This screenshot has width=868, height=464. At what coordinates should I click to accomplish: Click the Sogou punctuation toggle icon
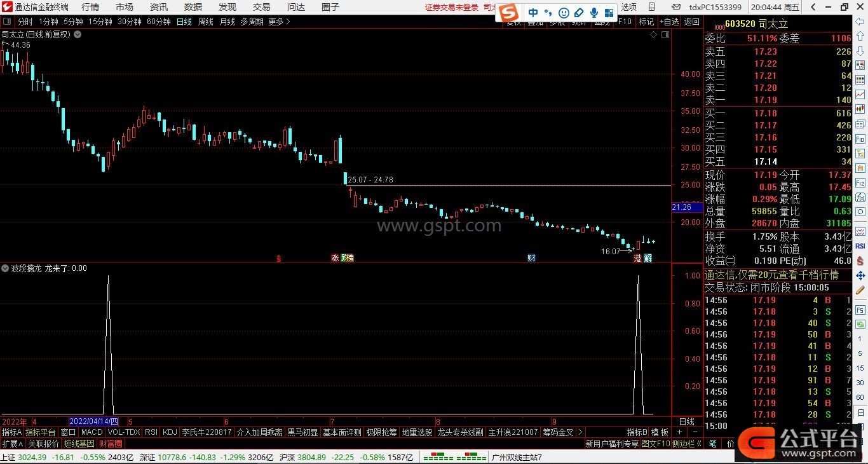pos(548,13)
